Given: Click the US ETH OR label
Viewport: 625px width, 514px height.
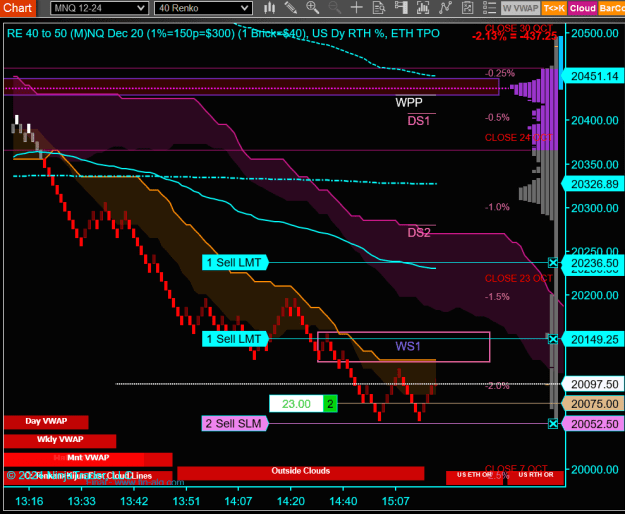Looking at the screenshot, I should (x=474, y=476).
